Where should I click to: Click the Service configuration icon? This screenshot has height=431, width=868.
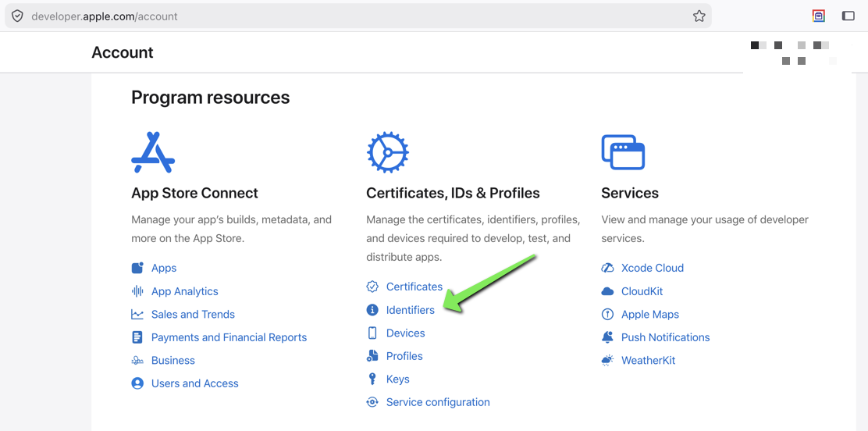(372, 402)
